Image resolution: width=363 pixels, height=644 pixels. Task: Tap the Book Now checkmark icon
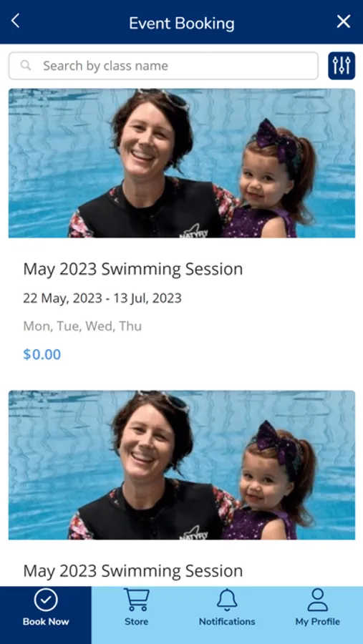[x=46, y=600]
